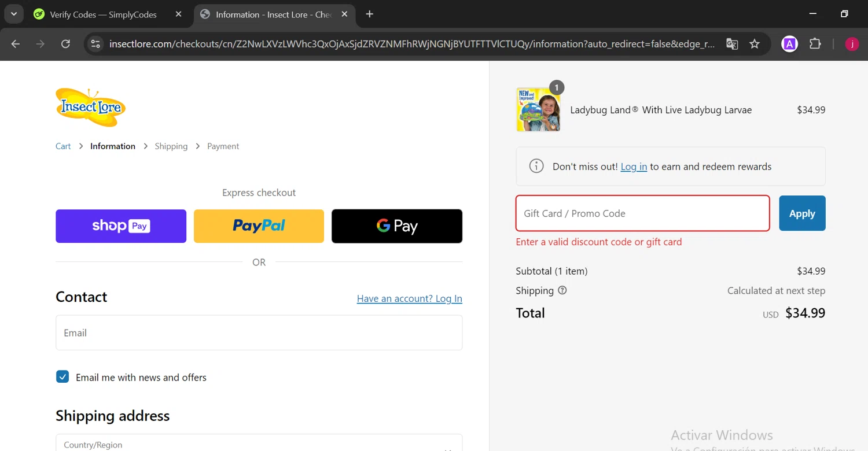Viewport: 868px width, 451px height.
Task: Uncheck 'Email me with news and offers'
Action: (x=62, y=377)
